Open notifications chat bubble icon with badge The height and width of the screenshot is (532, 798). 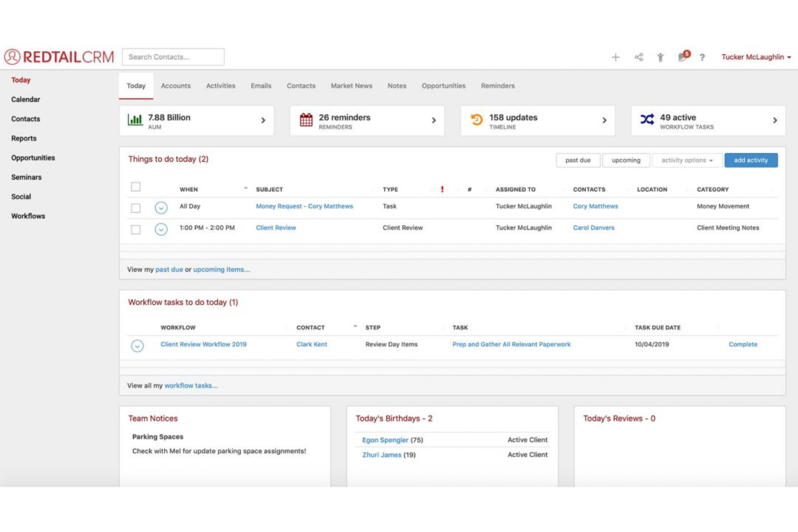(684, 56)
